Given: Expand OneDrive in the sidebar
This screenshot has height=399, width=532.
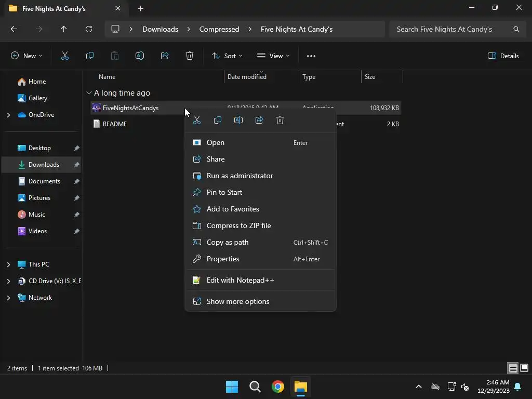Looking at the screenshot, I should click(8, 115).
